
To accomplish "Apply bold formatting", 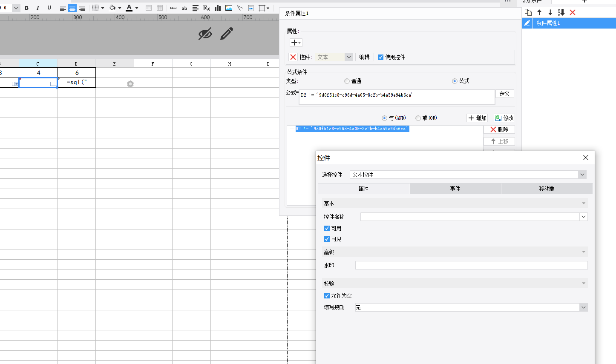I will click(26, 8).
